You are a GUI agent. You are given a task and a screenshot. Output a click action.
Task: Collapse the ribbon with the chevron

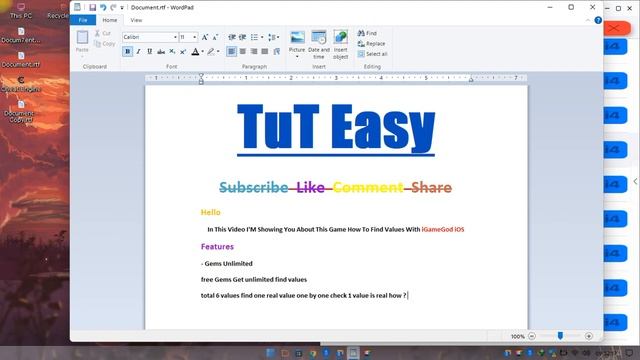point(588,20)
